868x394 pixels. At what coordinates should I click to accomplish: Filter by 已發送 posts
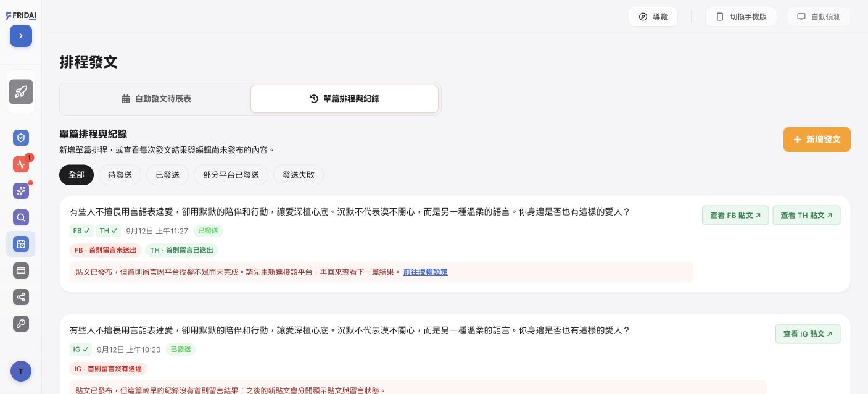click(x=167, y=175)
